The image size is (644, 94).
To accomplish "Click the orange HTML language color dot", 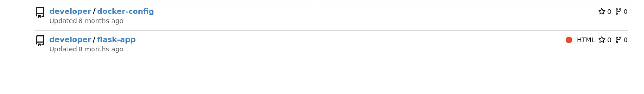I will pyautogui.click(x=569, y=40).
